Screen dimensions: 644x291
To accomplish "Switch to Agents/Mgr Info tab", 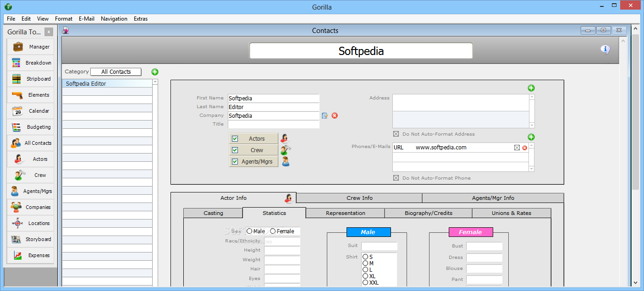I will click(493, 198).
